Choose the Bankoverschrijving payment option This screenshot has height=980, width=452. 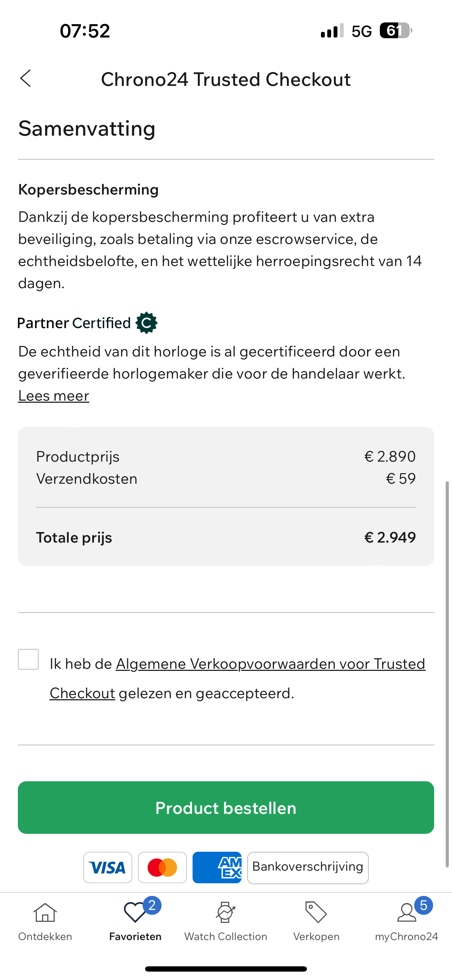(x=308, y=867)
